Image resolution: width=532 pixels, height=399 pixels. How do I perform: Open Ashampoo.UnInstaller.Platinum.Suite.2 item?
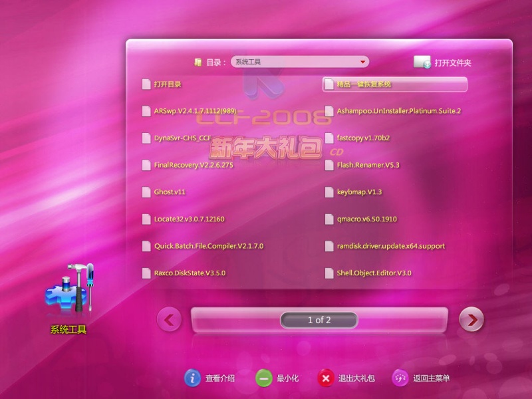coord(398,111)
